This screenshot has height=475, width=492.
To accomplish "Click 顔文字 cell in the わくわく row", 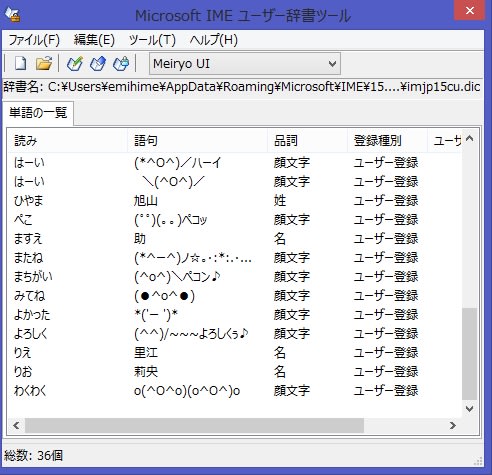I will 292,391.
